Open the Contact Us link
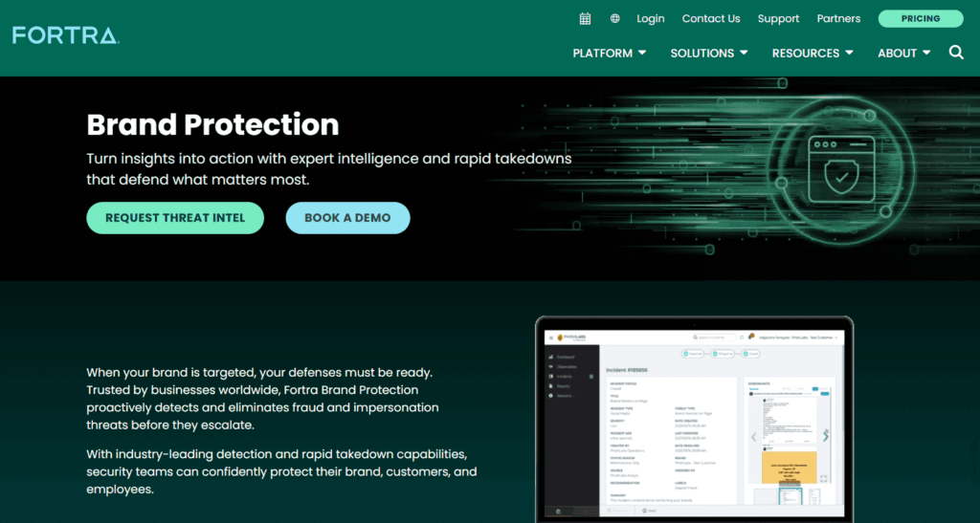Viewport: 980px width, 523px height. (711, 19)
